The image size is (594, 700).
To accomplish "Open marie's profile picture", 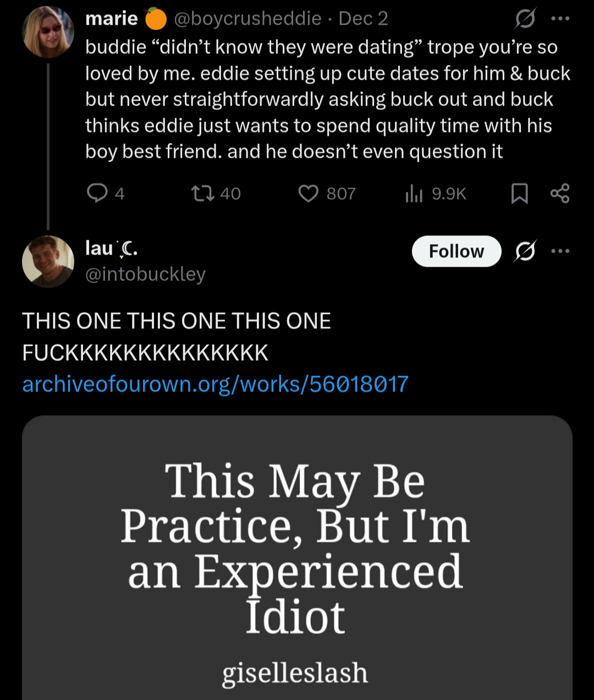I will coord(48,32).
